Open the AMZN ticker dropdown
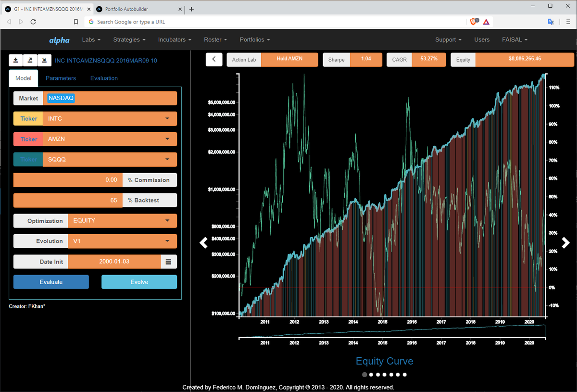This screenshot has width=577, height=392. (x=110, y=139)
